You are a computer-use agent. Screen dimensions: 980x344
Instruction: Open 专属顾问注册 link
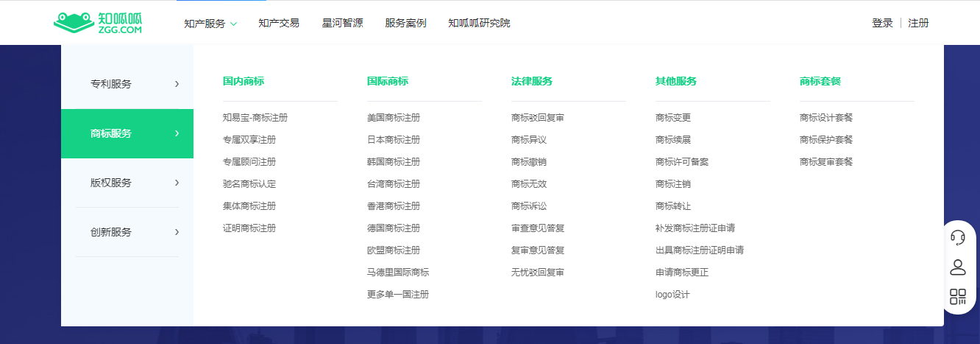[x=249, y=162]
